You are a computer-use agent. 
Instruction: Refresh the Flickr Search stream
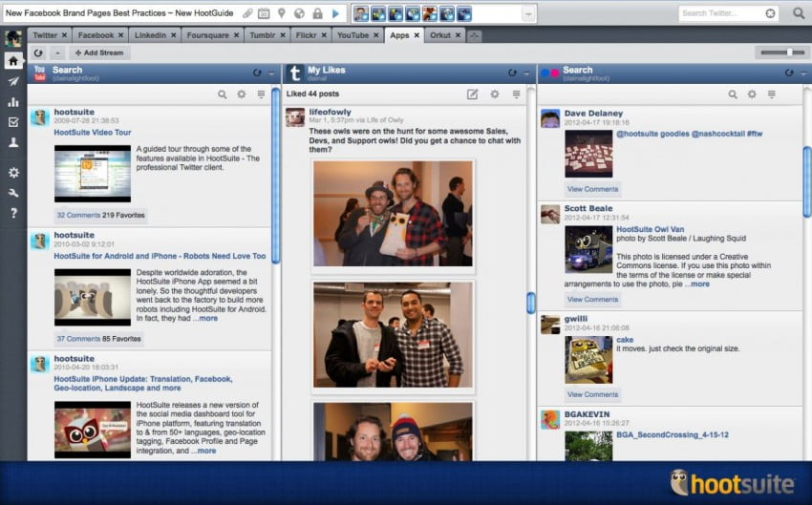pos(789,73)
